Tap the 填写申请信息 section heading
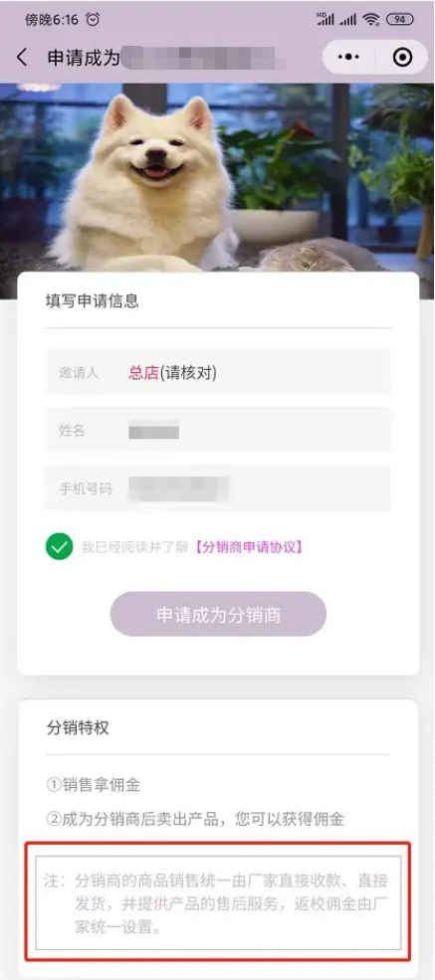Viewport: 435px width, 980px height. point(93,301)
